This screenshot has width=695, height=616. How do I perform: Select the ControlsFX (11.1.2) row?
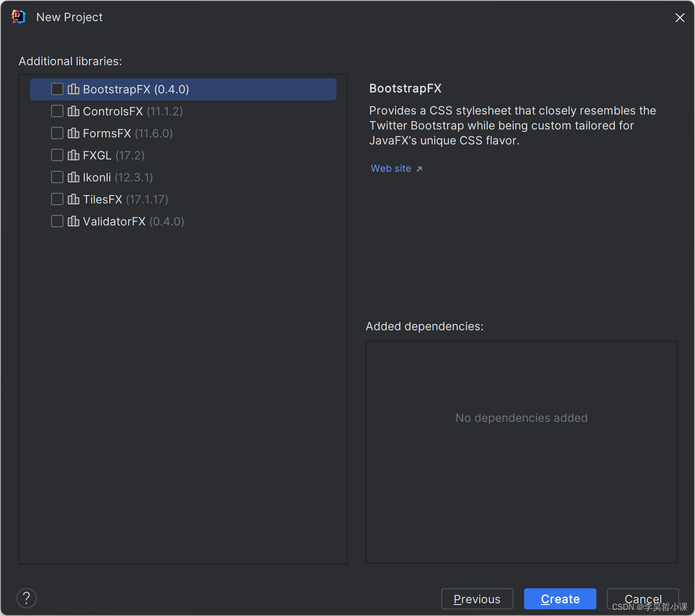(183, 111)
